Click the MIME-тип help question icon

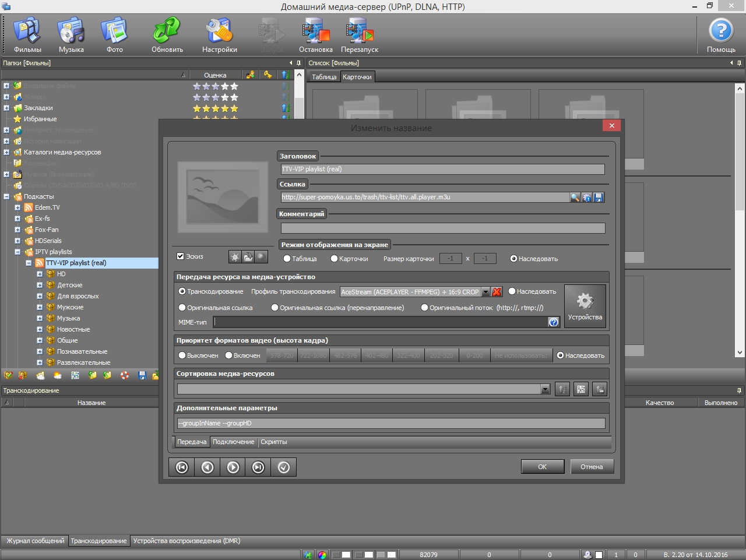point(554,322)
